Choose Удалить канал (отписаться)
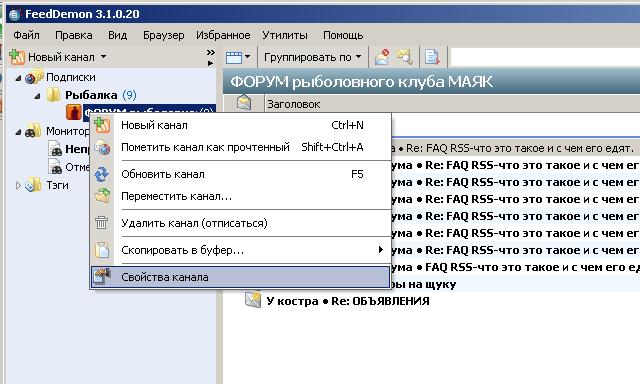The width and height of the screenshot is (640, 384). [x=241, y=223]
